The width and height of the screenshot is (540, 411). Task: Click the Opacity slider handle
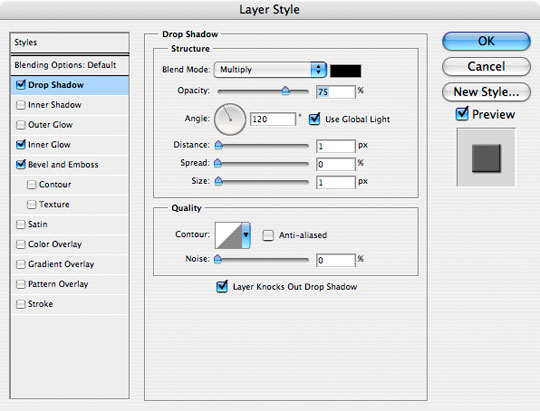pos(285,91)
